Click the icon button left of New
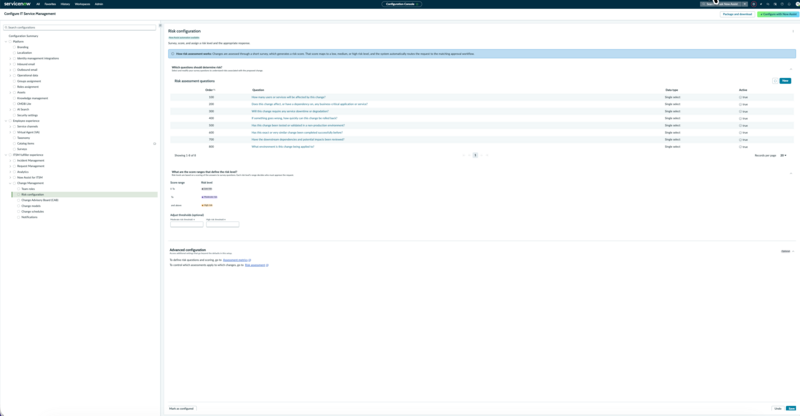 tap(775, 81)
